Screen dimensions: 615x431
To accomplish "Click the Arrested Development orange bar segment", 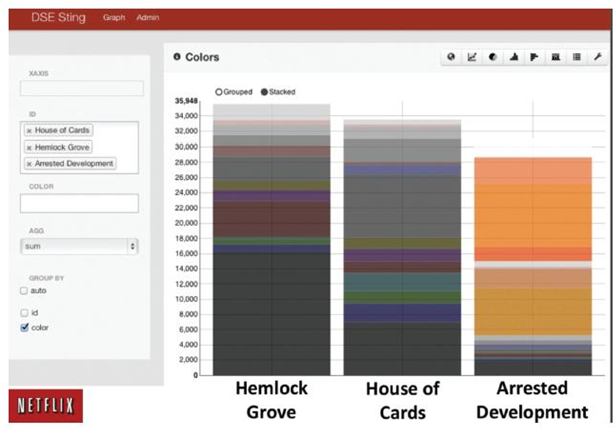I will [533, 216].
